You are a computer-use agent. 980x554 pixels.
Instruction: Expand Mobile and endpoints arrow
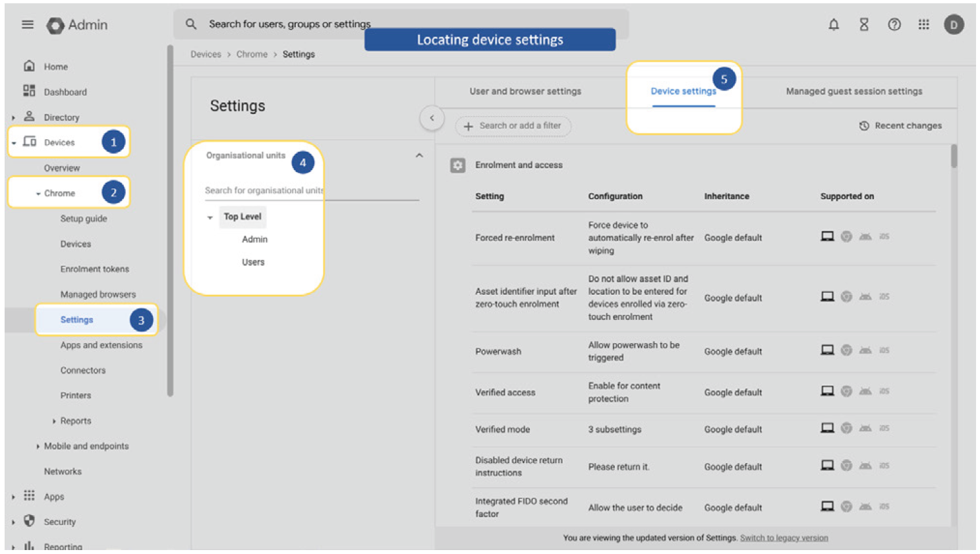click(38, 446)
